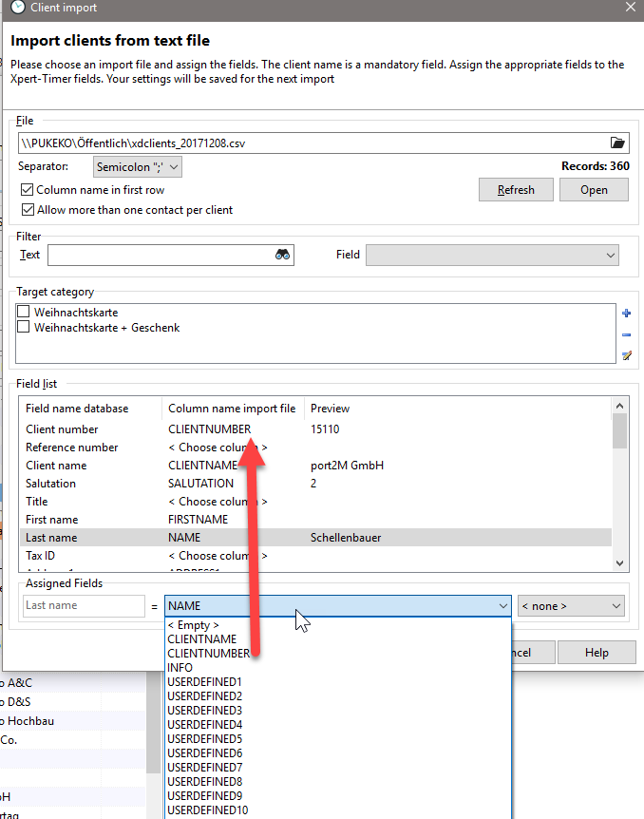Screen dimensions: 644x819
Task: Click the Open button
Action: (x=594, y=190)
